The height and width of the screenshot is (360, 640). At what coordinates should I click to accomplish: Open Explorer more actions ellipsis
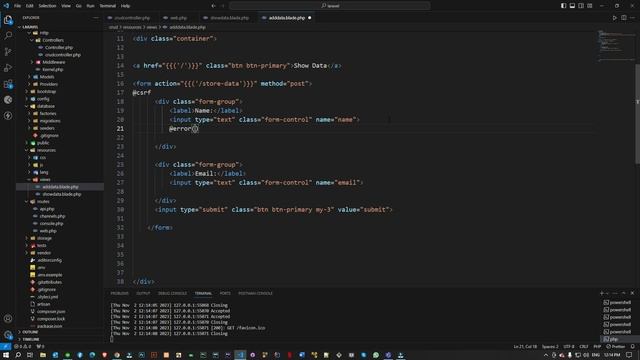click(x=96, y=18)
